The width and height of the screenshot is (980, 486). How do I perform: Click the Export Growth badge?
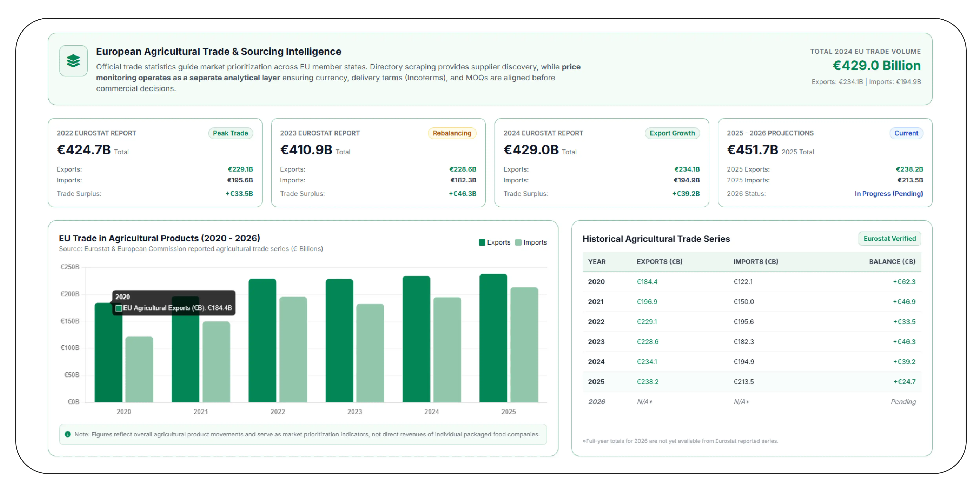pyautogui.click(x=672, y=133)
